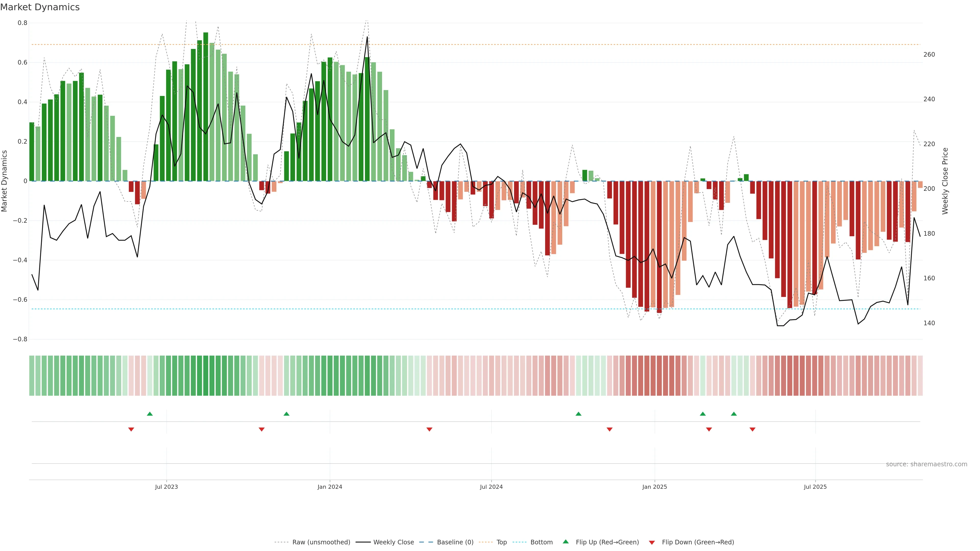
Task: Click the first green flip-up marker before Jul 2023
Action: point(150,414)
